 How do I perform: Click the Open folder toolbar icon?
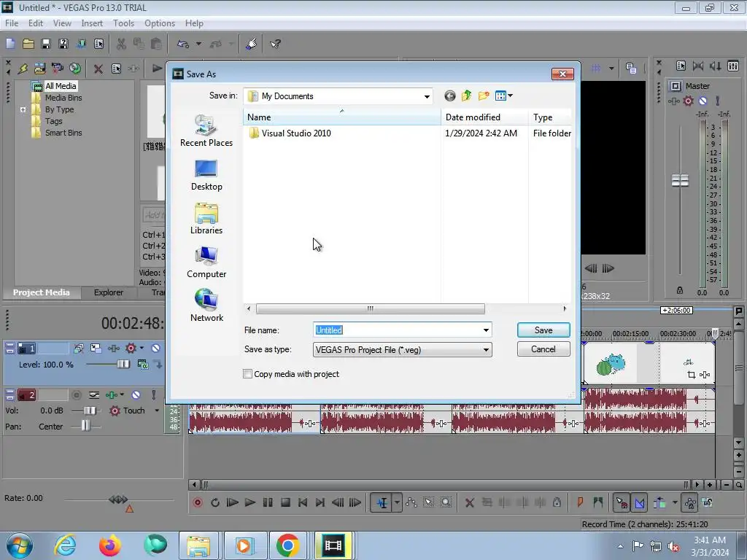coord(28,44)
